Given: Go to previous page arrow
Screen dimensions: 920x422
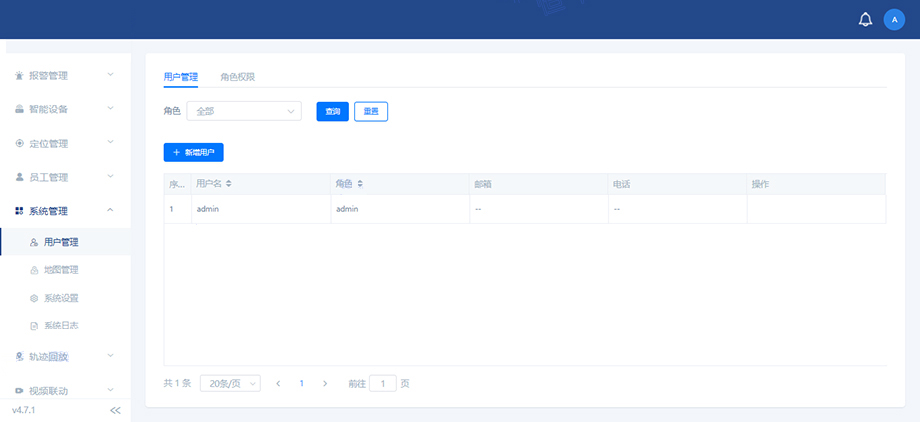Looking at the screenshot, I should [278, 383].
